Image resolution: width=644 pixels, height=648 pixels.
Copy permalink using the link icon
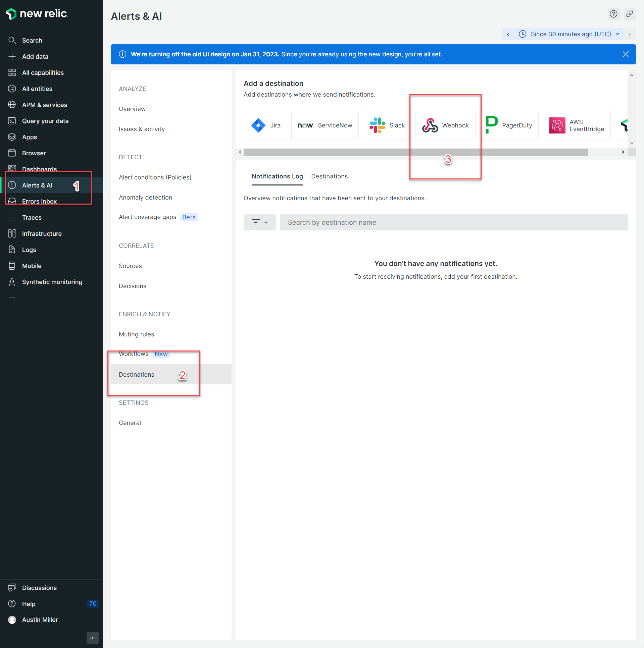coord(629,14)
